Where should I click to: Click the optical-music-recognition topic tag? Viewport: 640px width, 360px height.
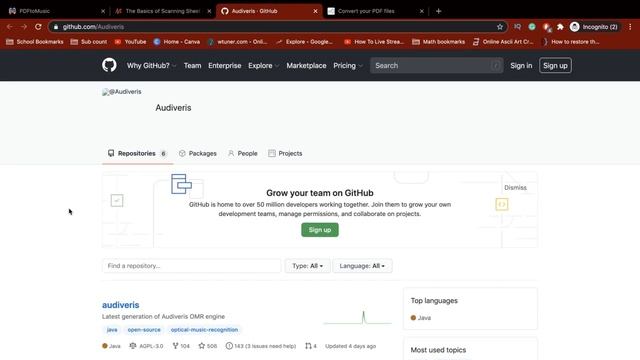[204, 329]
